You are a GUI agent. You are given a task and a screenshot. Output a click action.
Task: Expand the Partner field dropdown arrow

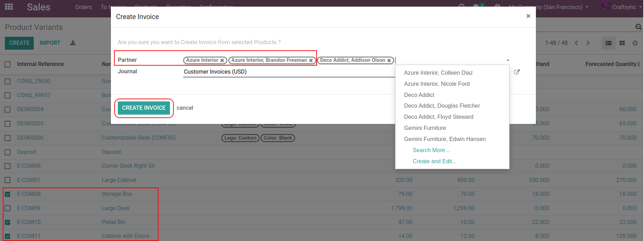tap(508, 60)
